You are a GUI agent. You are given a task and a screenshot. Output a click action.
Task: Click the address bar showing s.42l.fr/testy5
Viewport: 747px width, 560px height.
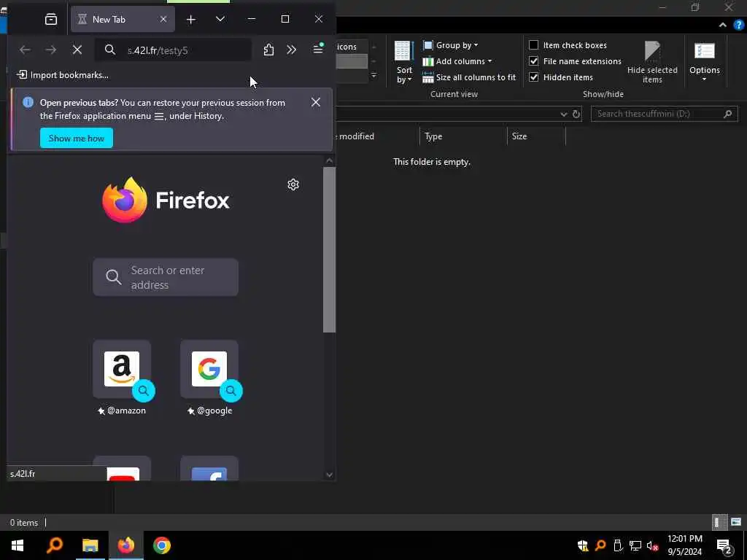coord(173,50)
